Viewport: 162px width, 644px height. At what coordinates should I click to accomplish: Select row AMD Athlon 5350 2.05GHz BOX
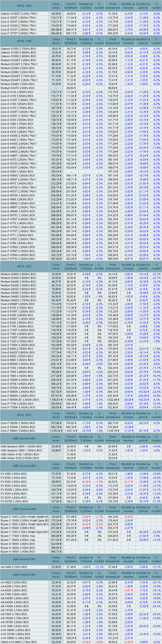(x=81, y=458)
